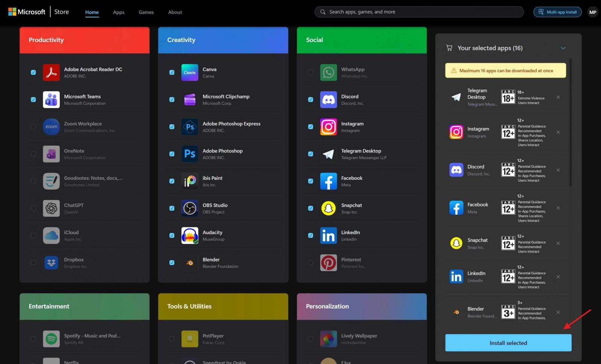601x364 pixels.
Task: Click the search magnifier icon
Action: pos(323,12)
